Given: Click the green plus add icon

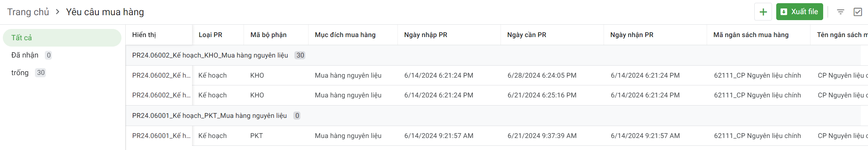Looking at the screenshot, I should [763, 12].
